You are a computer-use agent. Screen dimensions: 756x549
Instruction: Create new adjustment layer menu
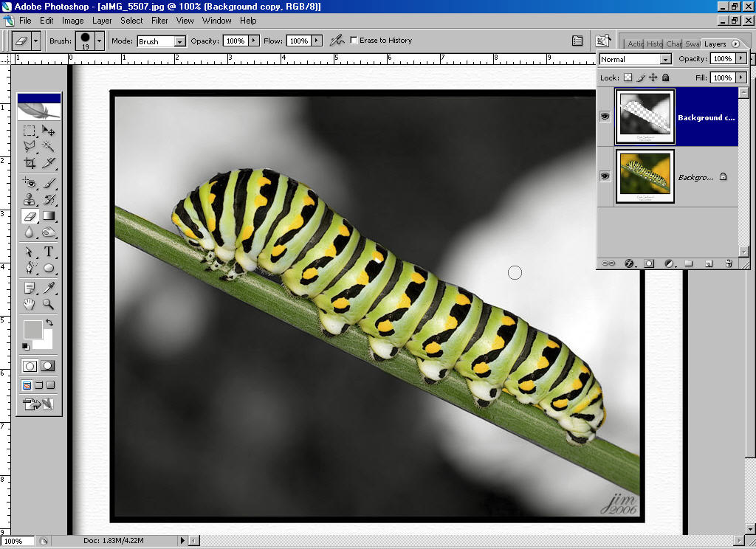(x=669, y=263)
